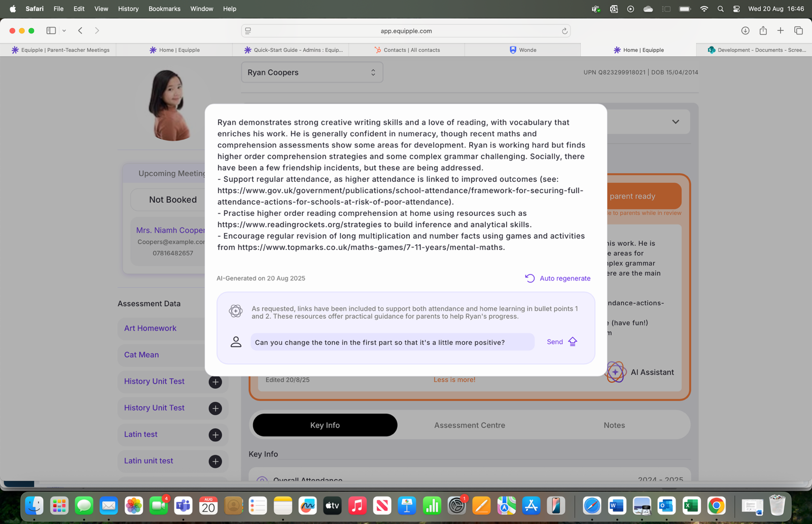Screen dimensions: 812x524
Task: Open Microsoft Teams from the Dock
Action: pos(183,505)
